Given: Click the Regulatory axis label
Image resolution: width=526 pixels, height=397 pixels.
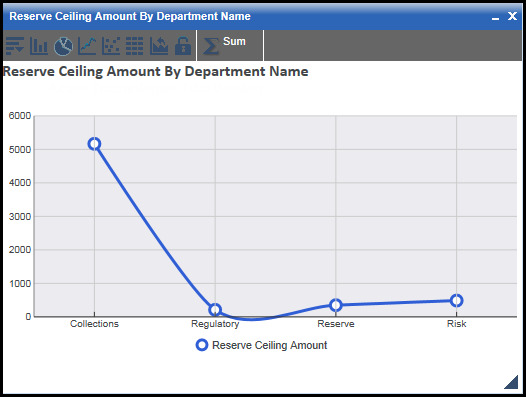Looking at the screenshot, I should click(215, 324).
